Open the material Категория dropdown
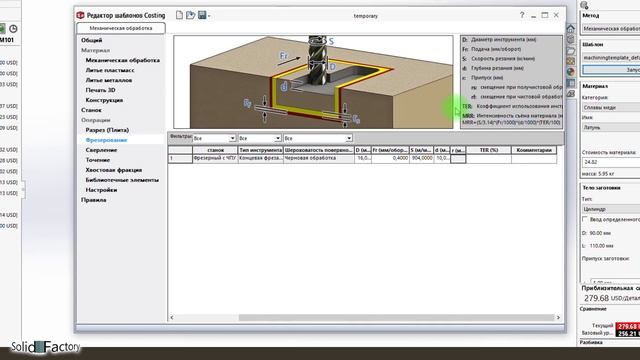 (611, 107)
